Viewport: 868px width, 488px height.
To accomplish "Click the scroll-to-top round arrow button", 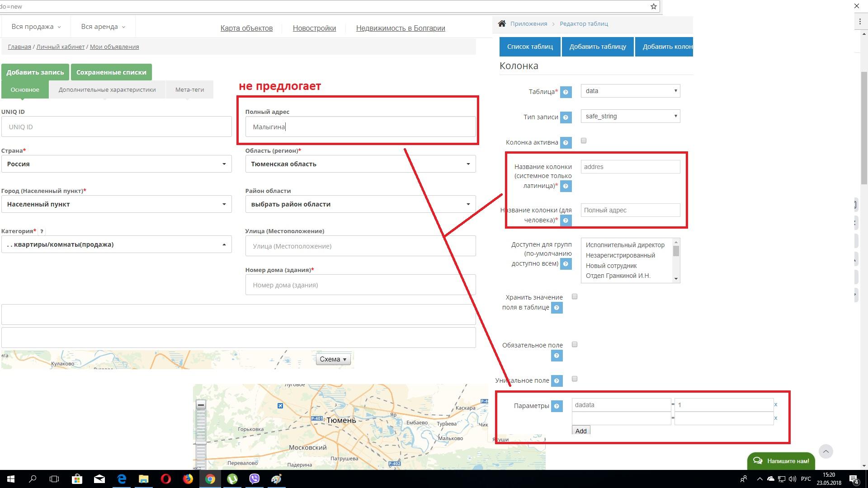I will coord(826,451).
